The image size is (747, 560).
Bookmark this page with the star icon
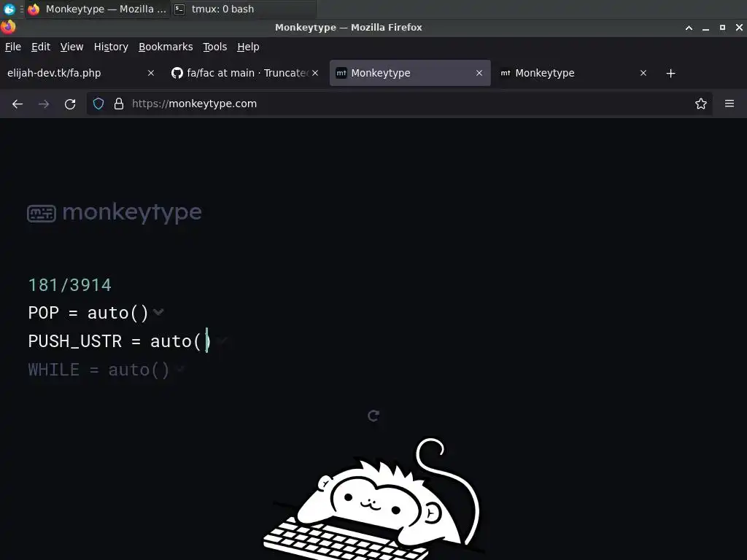pyautogui.click(x=701, y=104)
